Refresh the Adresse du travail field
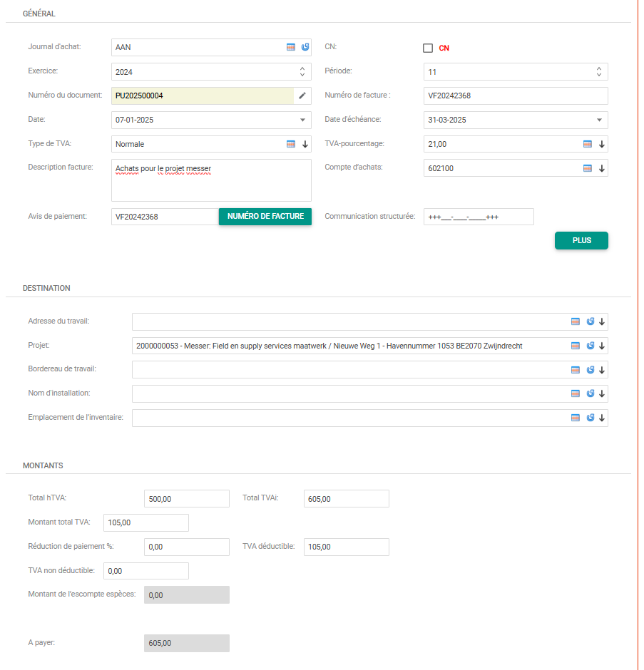 click(590, 321)
